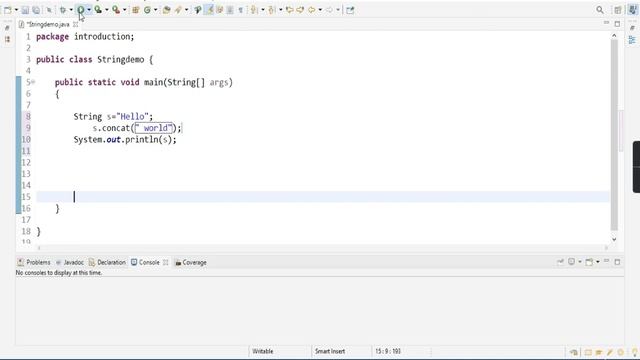Expand the Coverage dropdown arrow
The image size is (640, 360).
click(107, 10)
